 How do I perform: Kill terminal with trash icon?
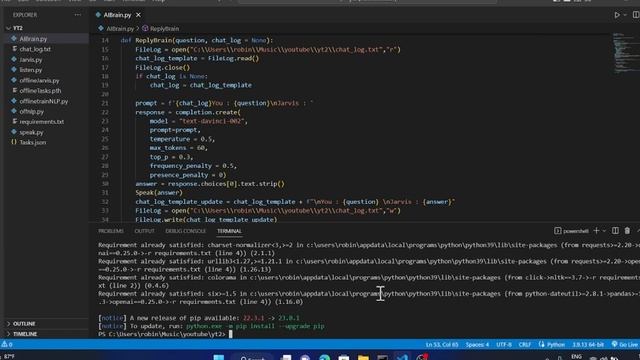pyautogui.click(x=627, y=231)
